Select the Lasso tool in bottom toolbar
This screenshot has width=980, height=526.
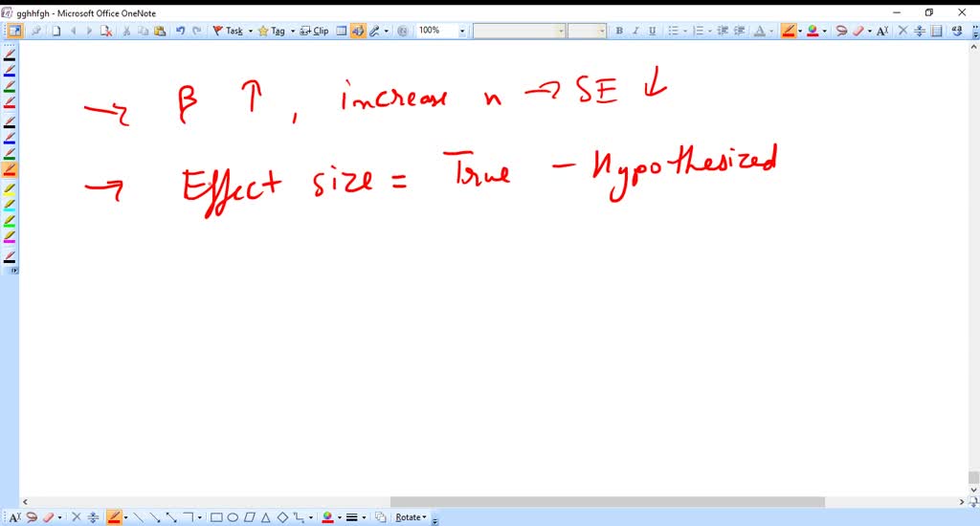click(32, 517)
